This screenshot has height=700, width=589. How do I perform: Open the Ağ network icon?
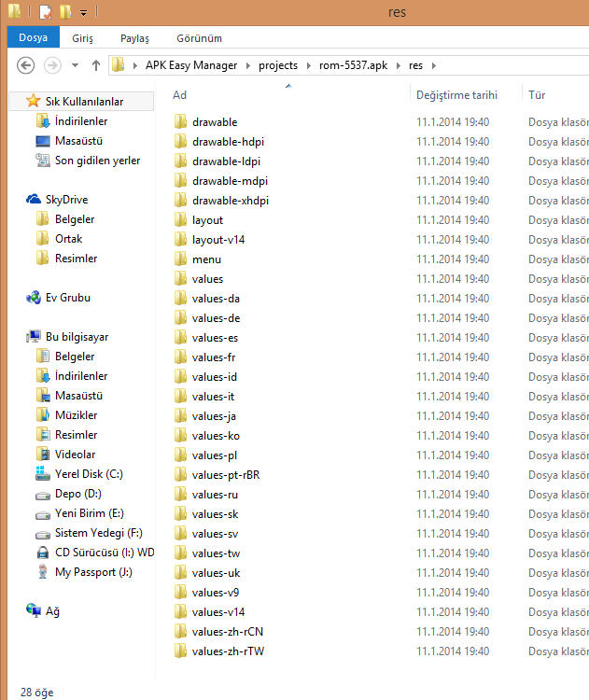click(x=35, y=611)
